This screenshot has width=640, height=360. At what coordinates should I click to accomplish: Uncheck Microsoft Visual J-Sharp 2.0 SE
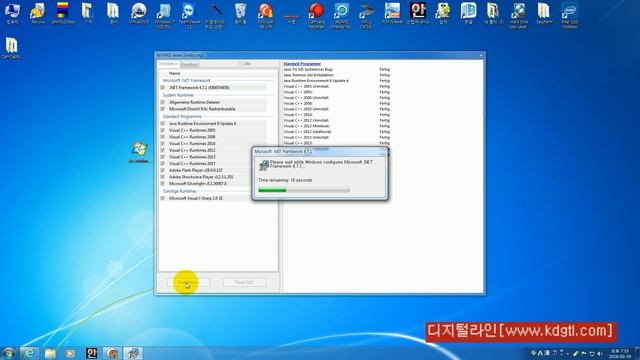pyautogui.click(x=163, y=198)
